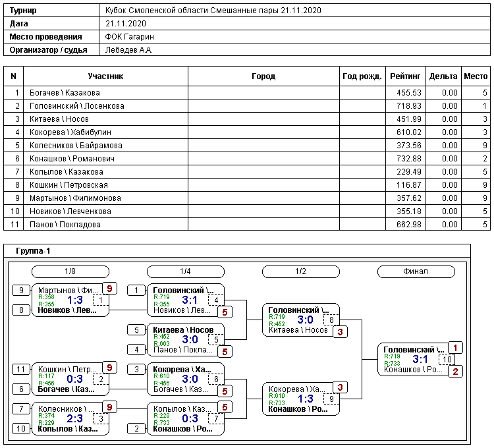Click dashed match number 1 box
Image resolution: width=494 pixels, height=448 pixels.
click(101, 300)
